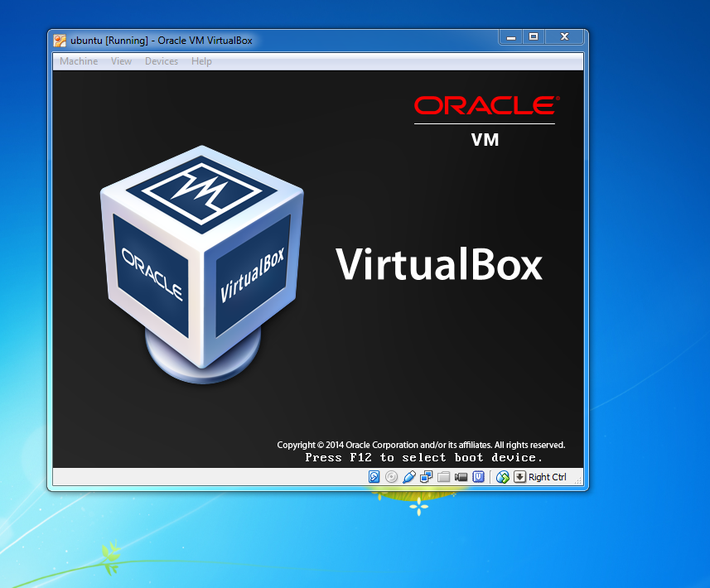The image size is (710, 588).
Task: Open the Help menu
Action: [201, 61]
